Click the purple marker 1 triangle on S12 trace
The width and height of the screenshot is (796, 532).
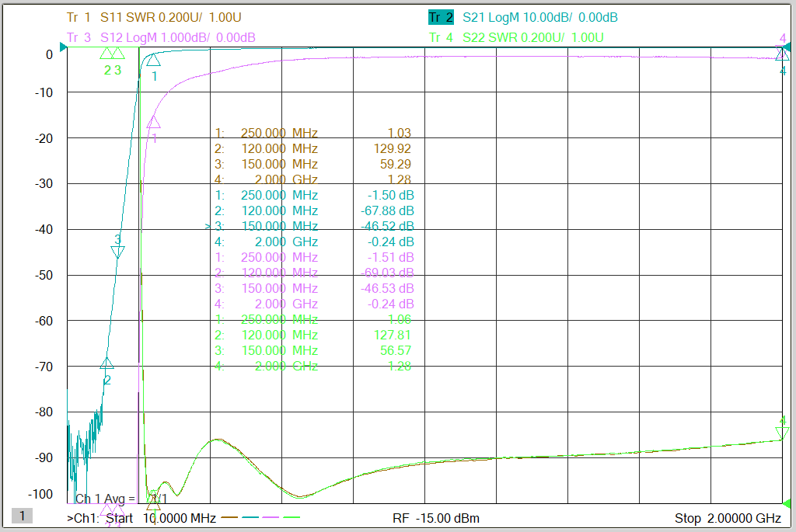153,122
